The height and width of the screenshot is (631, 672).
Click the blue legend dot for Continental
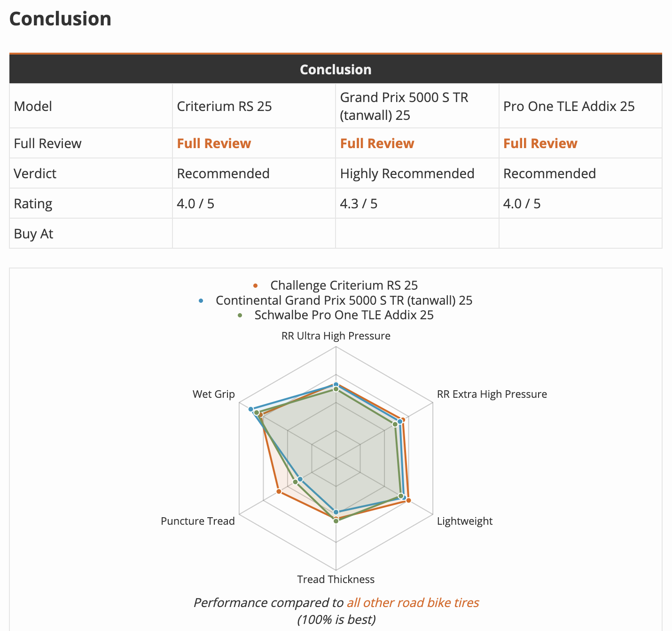pos(201,300)
